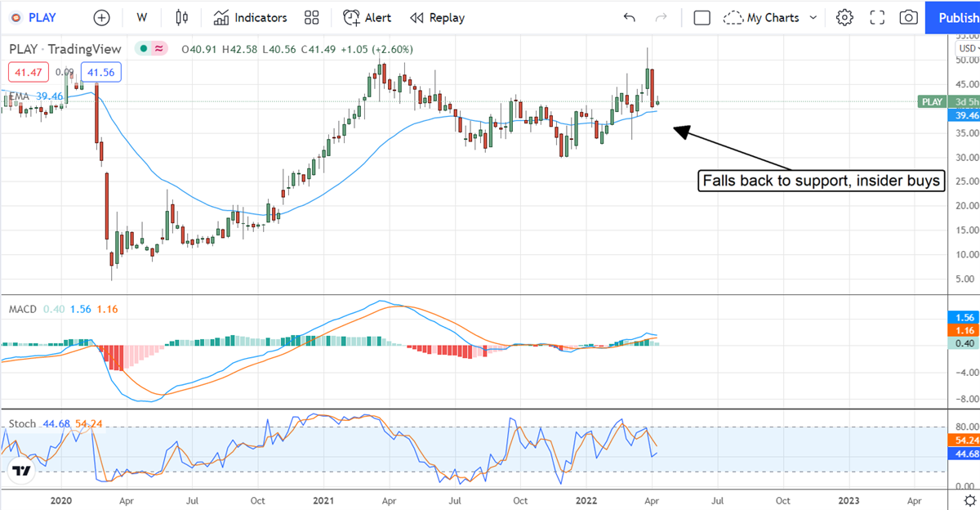
Task: Click the buy price button showing 41.56
Action: pos(100,72)
